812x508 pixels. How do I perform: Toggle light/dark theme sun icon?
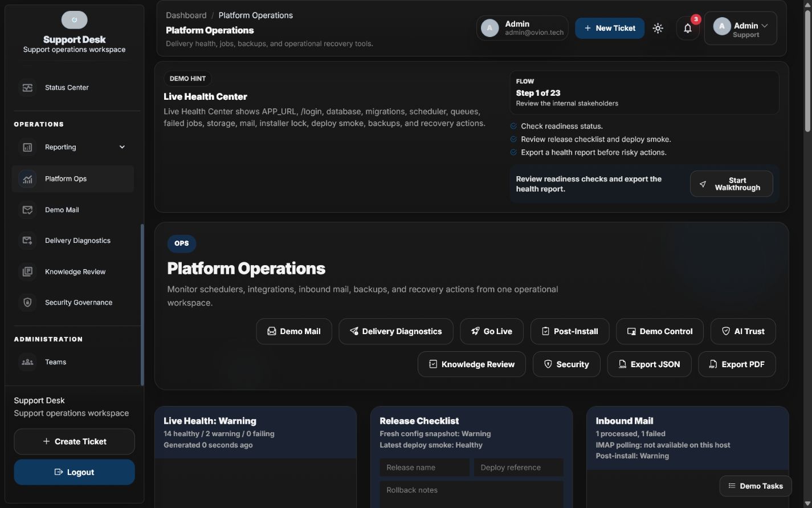[658, 28]
